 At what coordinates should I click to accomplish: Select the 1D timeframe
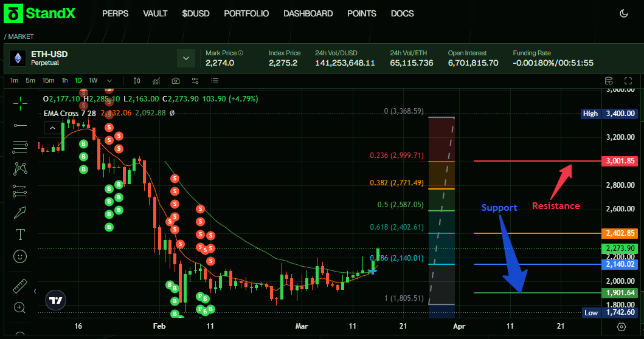[78, 80]
